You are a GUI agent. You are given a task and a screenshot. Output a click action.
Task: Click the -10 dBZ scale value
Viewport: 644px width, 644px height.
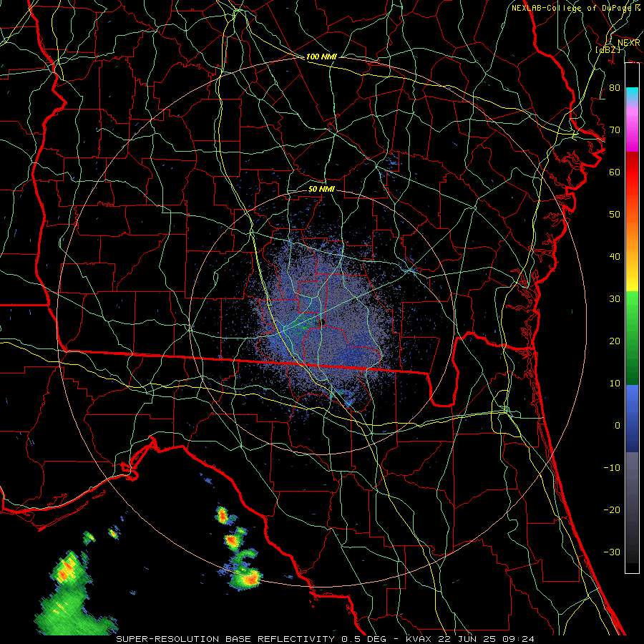click(612, 468)
